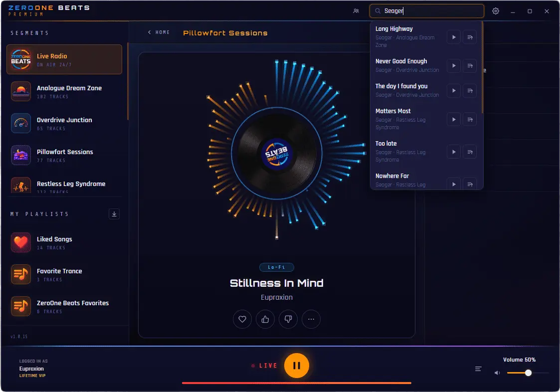Open settings gear icon
Image resolution: width=560 pixels, height=392 pixels.
point(495,11)
